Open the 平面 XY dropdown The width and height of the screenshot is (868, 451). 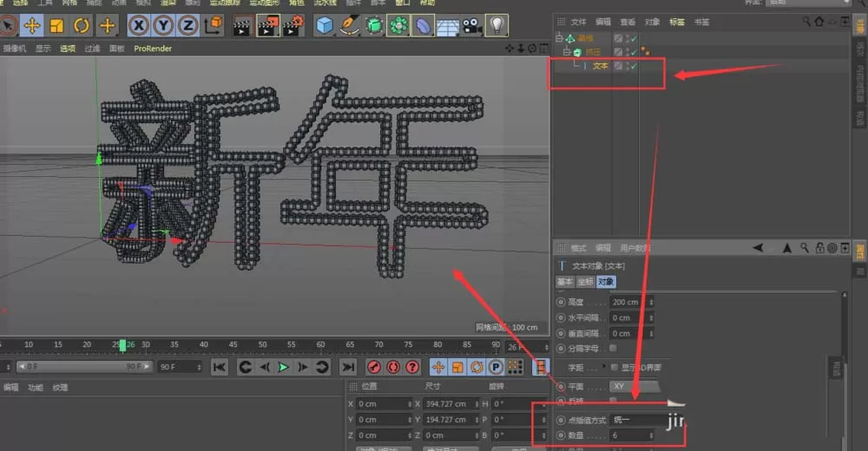point(635,386)
